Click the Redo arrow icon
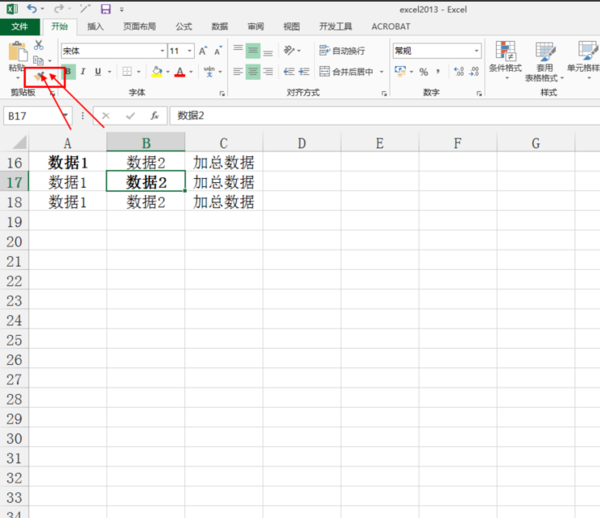The image size is (600, 518). (x=59, y=8)
